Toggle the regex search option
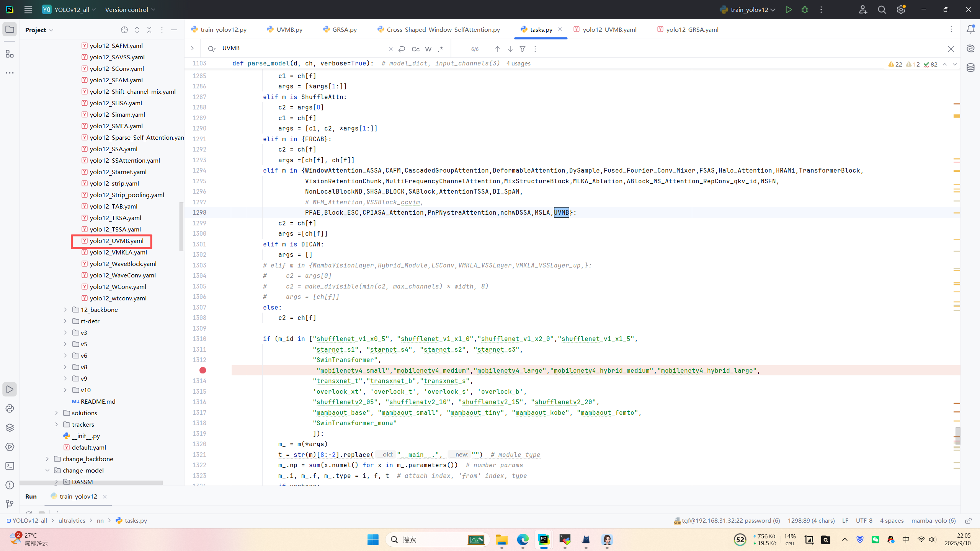Viewport: 980px width, 551px height. click(441, 49)
